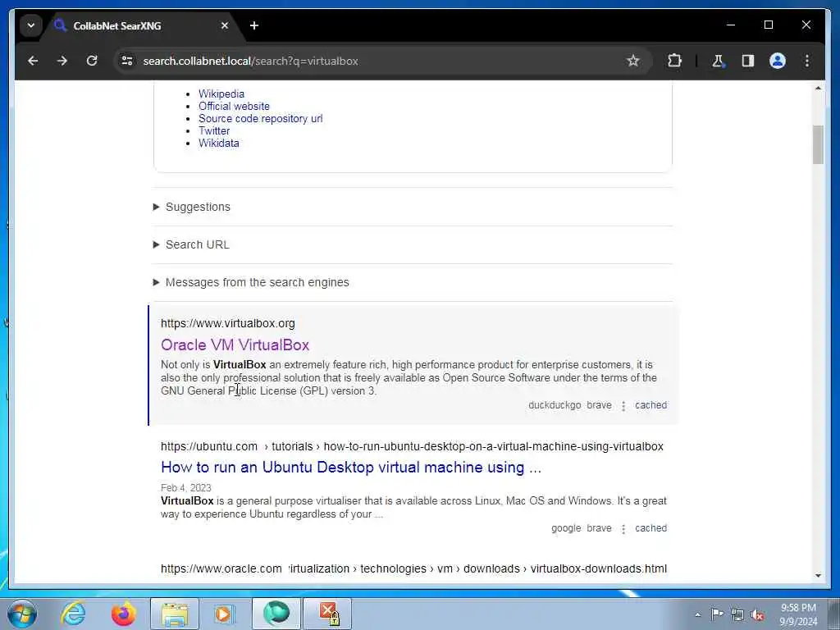Click the https://www.virtualbox.org URL text

(x=228, y=323)
